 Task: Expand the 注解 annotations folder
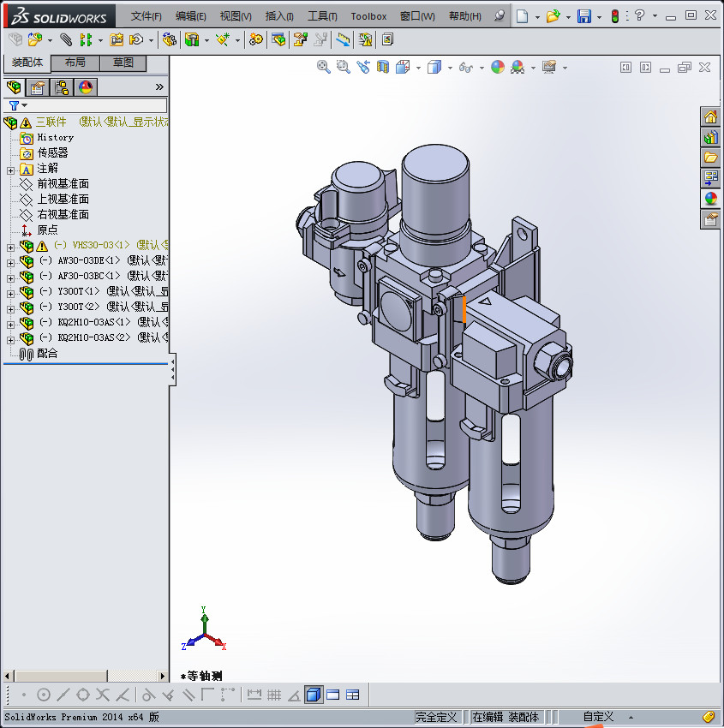10,169
